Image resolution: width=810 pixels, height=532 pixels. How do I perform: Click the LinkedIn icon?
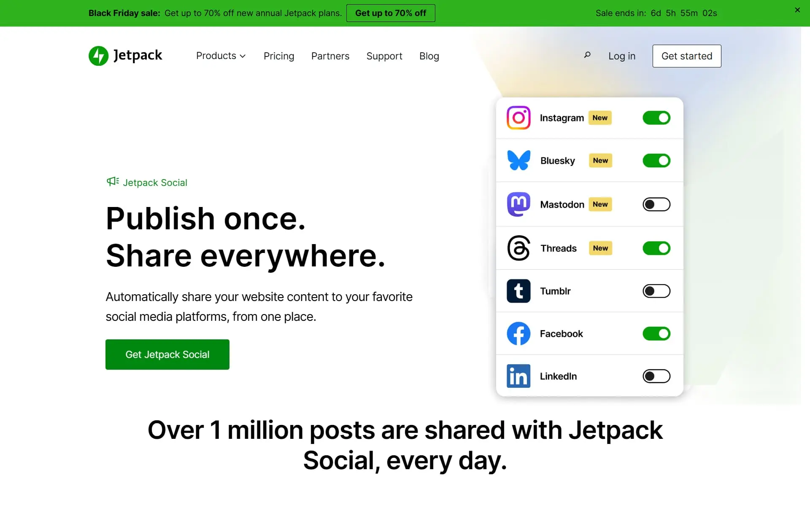[x=518, y=376]
